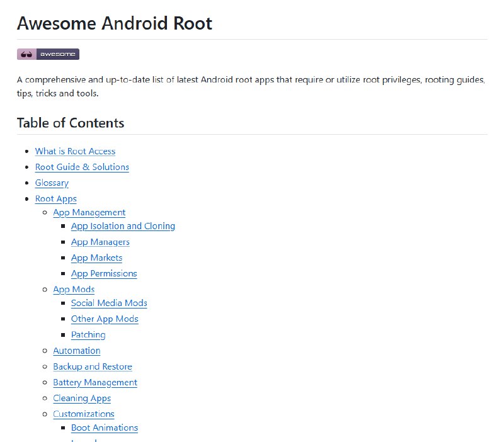Image resolution: width=504 pixels, height=442 pixels.
Task: Open the Glossary link
Action: pyautogui.click(x=52, y=183)
